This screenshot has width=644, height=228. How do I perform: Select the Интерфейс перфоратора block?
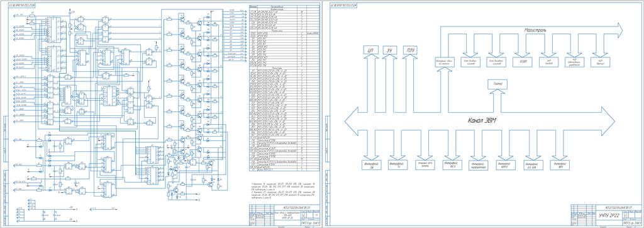click(479, 165)
